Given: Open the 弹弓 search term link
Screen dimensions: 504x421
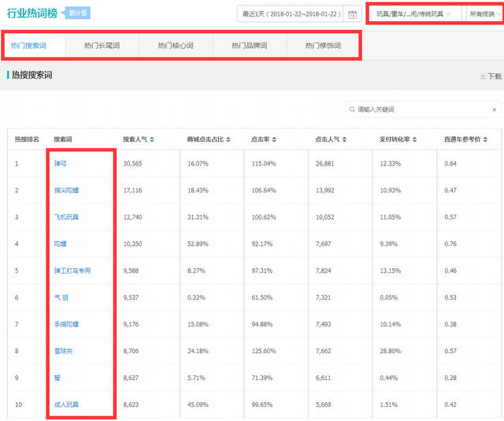Looking at the screenshot, I should coord(60,163).
